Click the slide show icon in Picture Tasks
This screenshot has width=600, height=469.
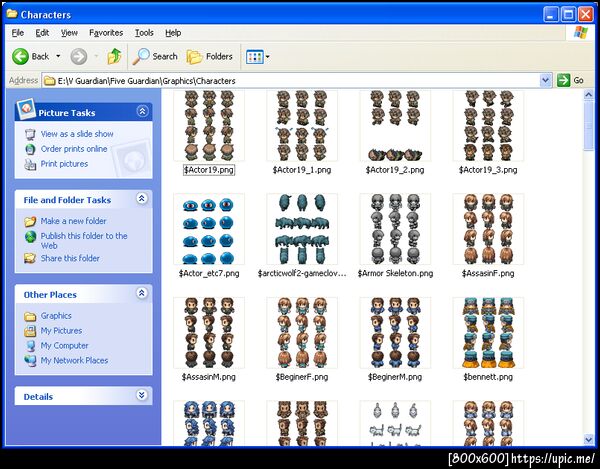[30, 134]
